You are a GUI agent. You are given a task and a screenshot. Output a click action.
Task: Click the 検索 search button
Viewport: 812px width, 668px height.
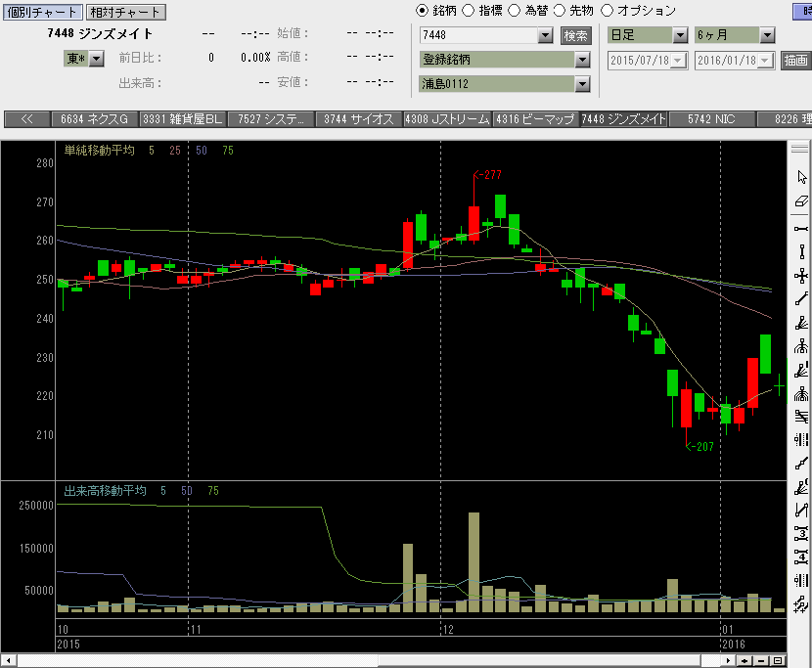tap(576, 36)
